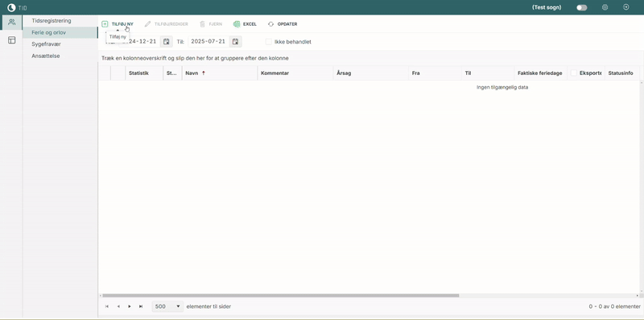The image size is (644, 320).
Task: Open the people module in sidebar
Action: click(x=11, y=22)
